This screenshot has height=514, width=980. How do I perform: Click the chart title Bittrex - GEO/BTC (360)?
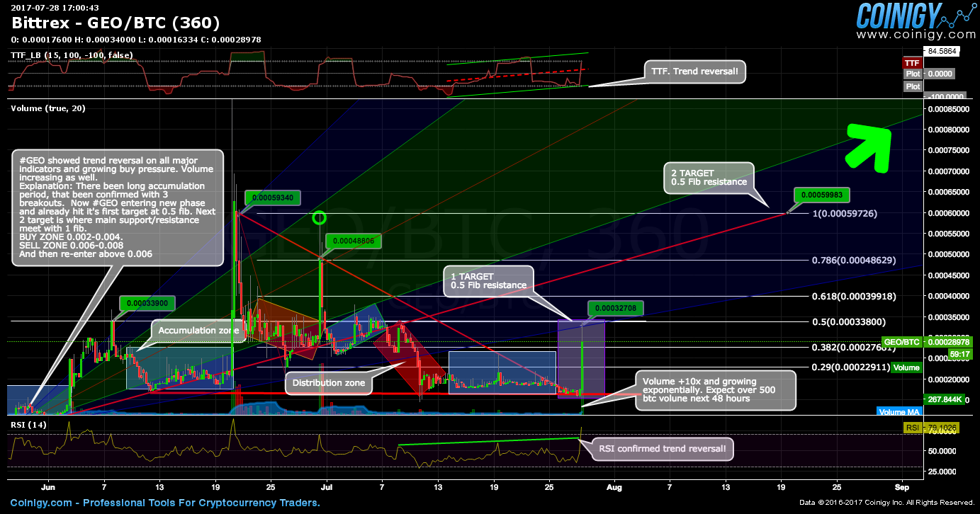click(x=115, y=23)
